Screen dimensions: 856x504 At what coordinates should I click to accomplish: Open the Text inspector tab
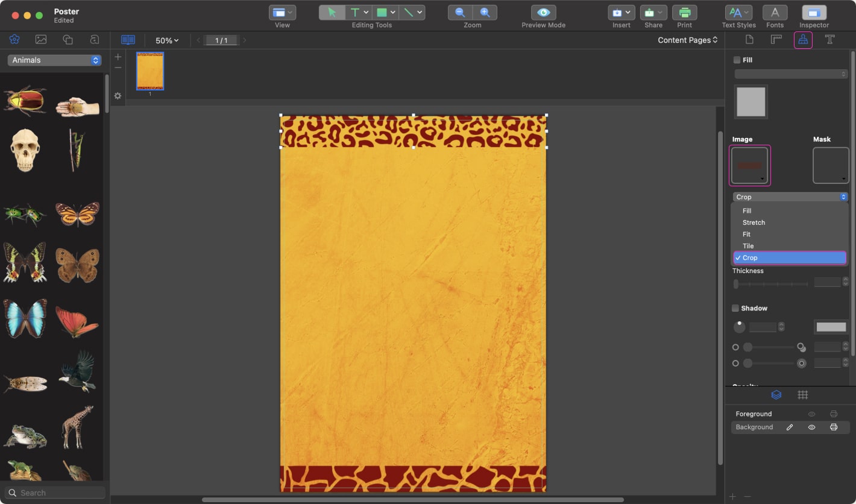click(x=830, y=39)
